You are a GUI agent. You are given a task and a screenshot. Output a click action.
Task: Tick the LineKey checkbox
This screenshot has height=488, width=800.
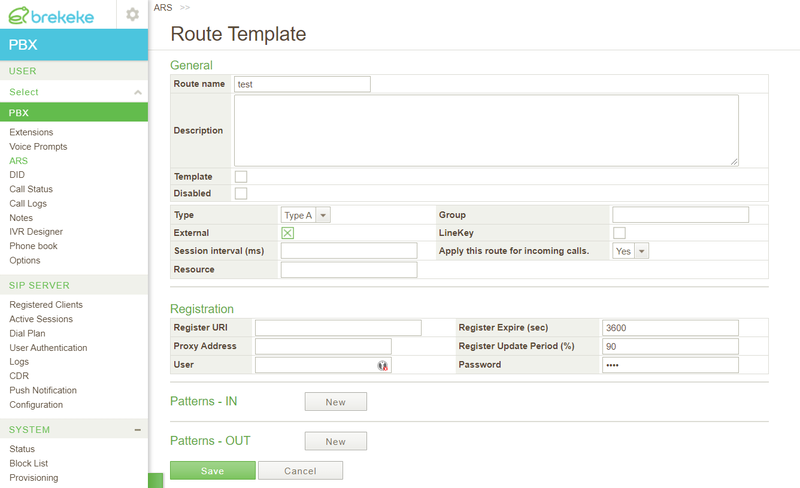click(x=619, y=233)
